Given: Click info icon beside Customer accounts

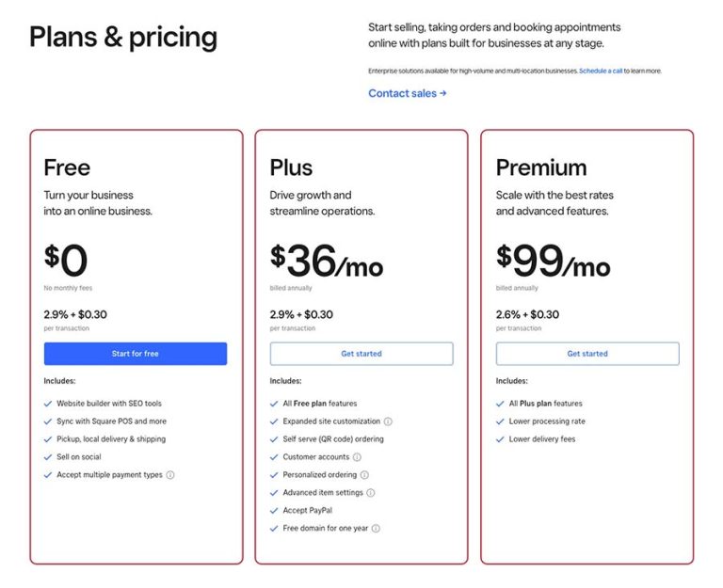Looking at the screenshot, I should 357,457.
